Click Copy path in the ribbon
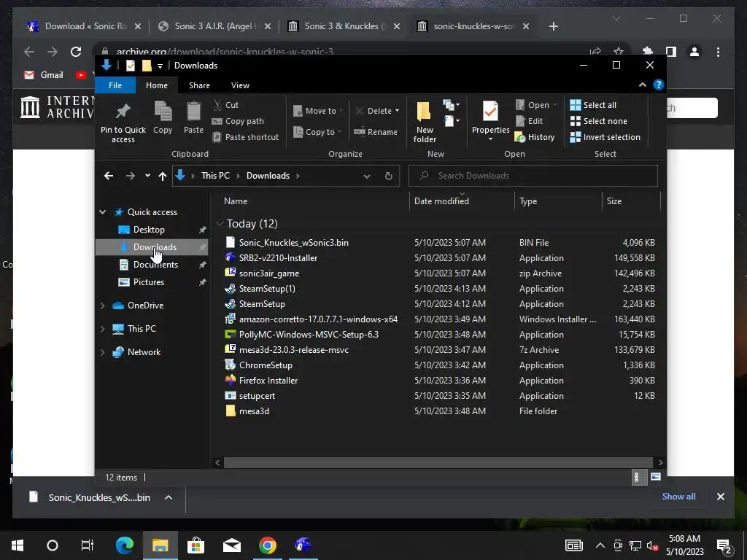Screen dimensions: 747x560 [x=238, y=121]
